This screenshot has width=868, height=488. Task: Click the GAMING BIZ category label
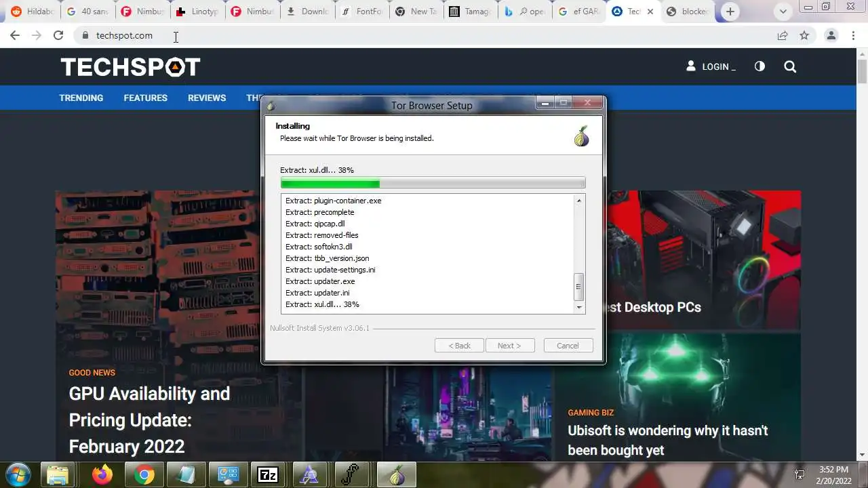point(591,412)
